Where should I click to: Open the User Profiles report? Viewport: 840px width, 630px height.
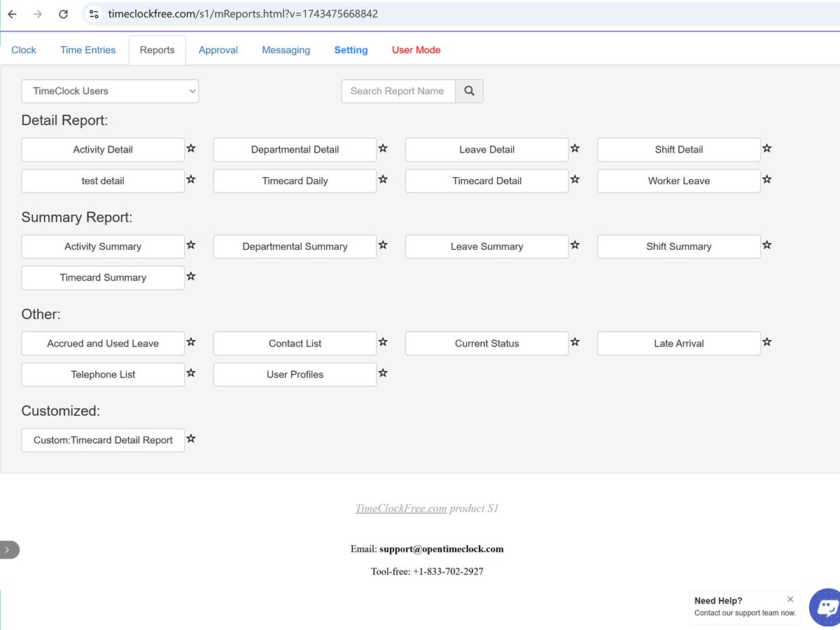click(295, 374)
